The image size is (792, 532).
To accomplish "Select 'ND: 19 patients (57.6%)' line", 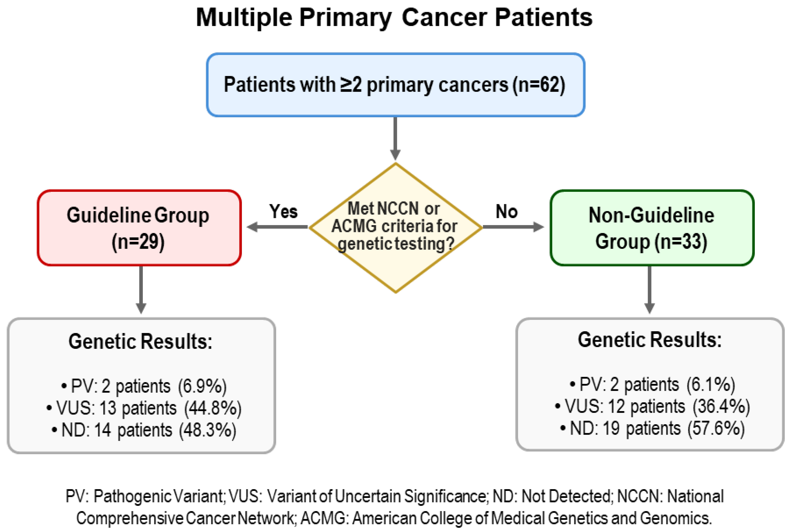I will [652, 428].
